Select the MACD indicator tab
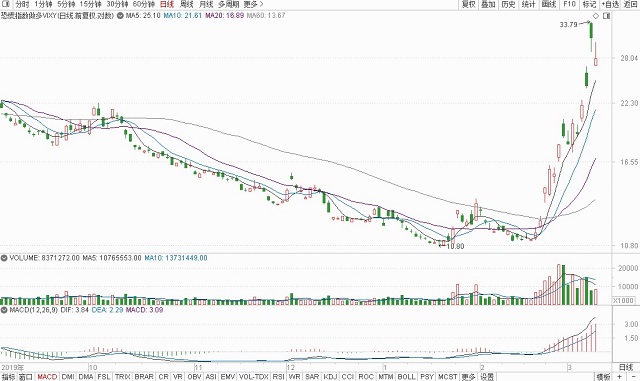The image size is (640, 381). (x=47, y=377)
